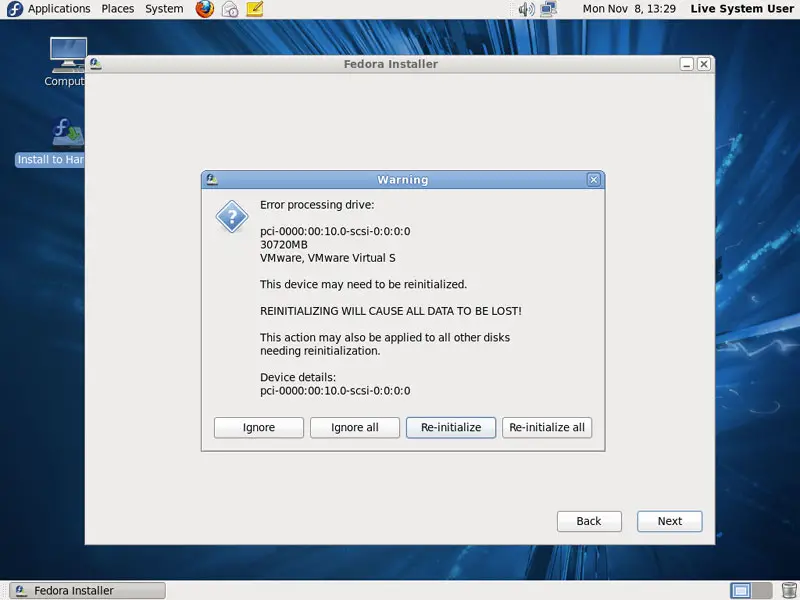This screenshot has height=600, width=800.
Task: Close the Warning dialog
Action: (x=593, y=180)
